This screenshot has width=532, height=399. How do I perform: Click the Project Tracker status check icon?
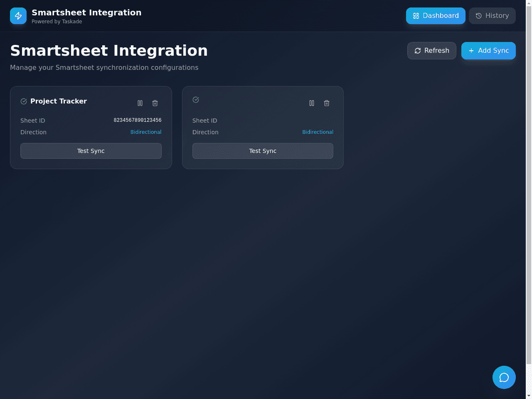pos(24,101)
